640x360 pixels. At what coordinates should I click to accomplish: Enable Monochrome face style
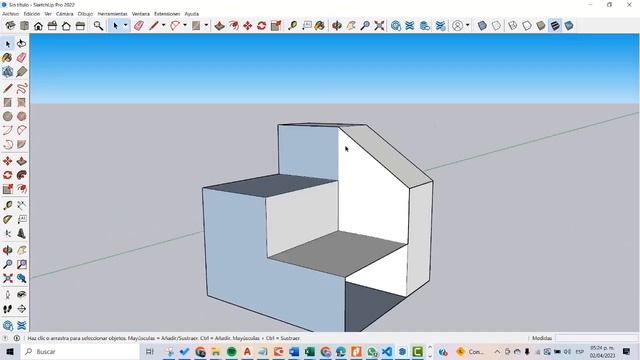coord(569,26)
